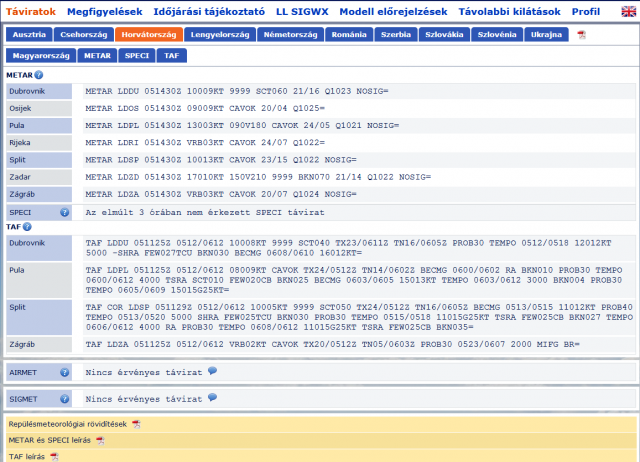Open the Távolabbi kilátások menu

click(x=509, y=11)
